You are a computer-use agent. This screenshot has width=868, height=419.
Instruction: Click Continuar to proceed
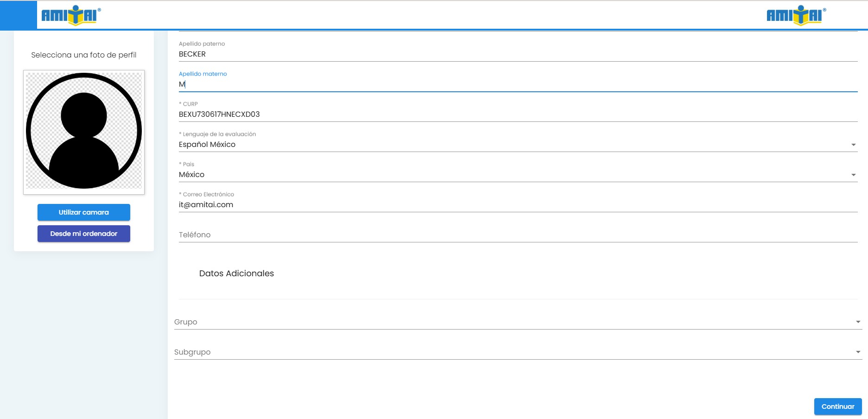pyautogui.click(x=837, y=406)
